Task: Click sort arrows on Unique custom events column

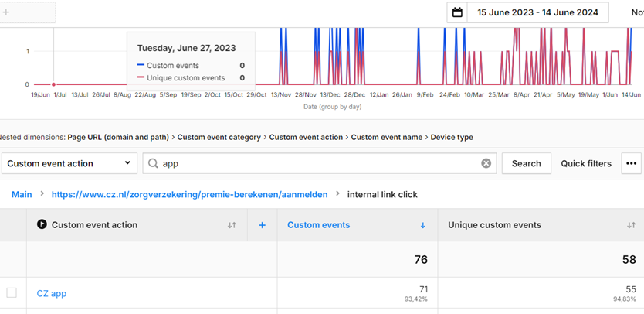Action: point(631,225)
